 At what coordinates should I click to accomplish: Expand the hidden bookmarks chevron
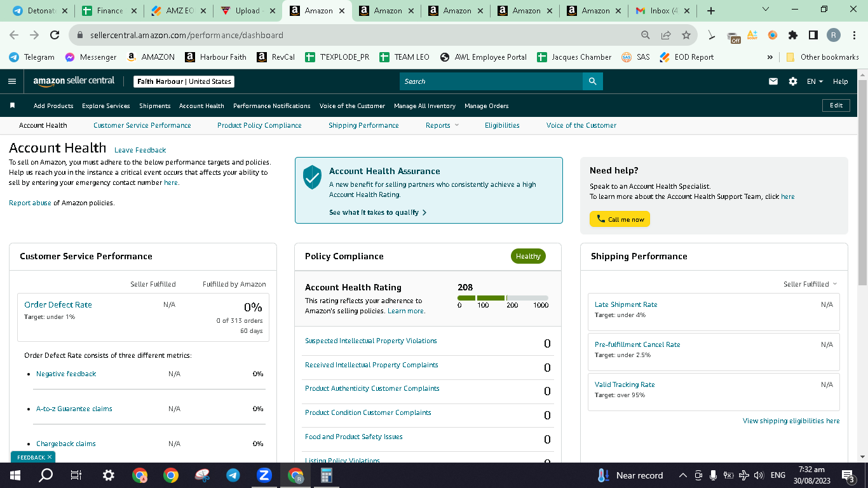pyautogui.click(x=770, y=57)
